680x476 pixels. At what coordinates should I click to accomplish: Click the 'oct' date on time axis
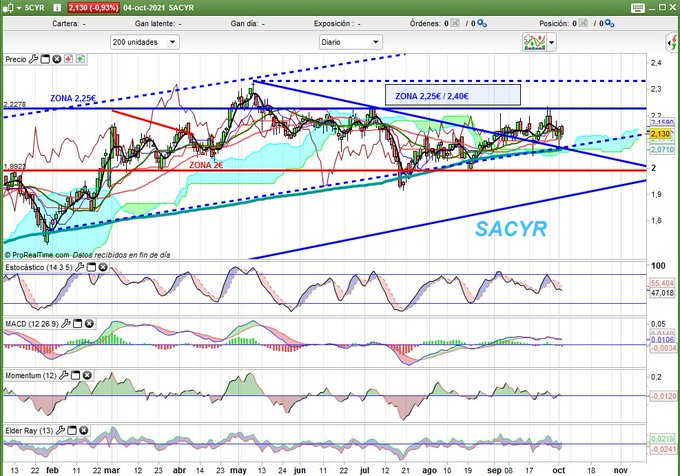click(559, 470)
